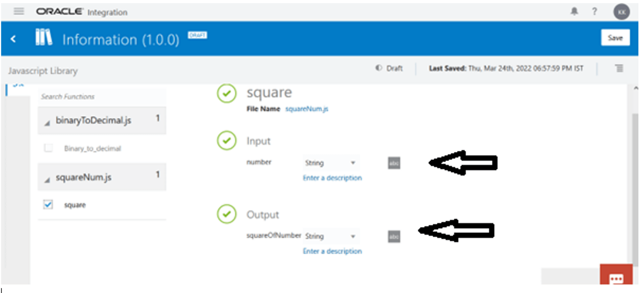Save the Javascript library
This screenshot has height=293, width=644.
[x=615, y=38]
